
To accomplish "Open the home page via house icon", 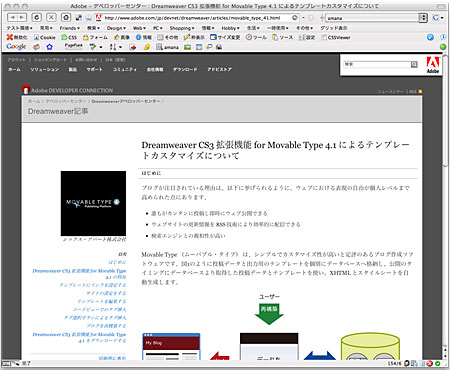I will tap(66, 17).
